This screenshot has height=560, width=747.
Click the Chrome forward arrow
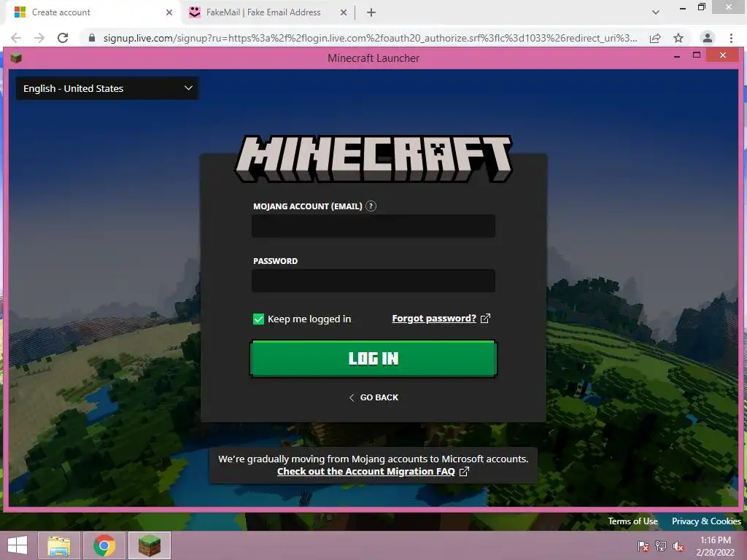point(39,38)
